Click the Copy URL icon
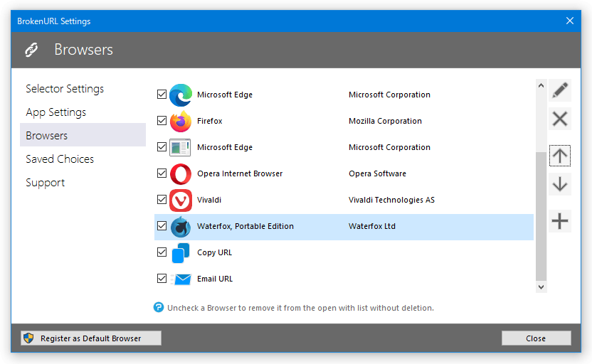This screenshot has width=592, height=364. [x=181, y=252]
